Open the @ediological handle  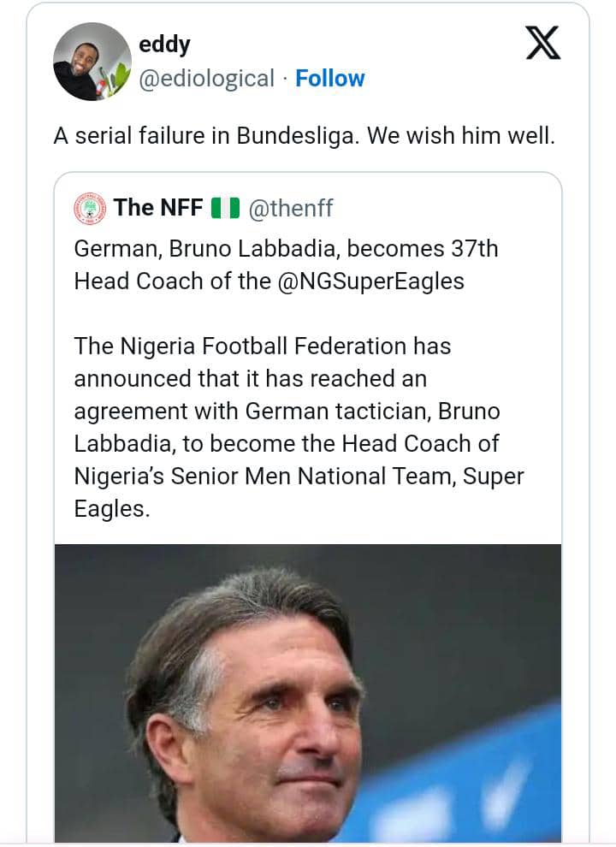(x=206, y=79)
